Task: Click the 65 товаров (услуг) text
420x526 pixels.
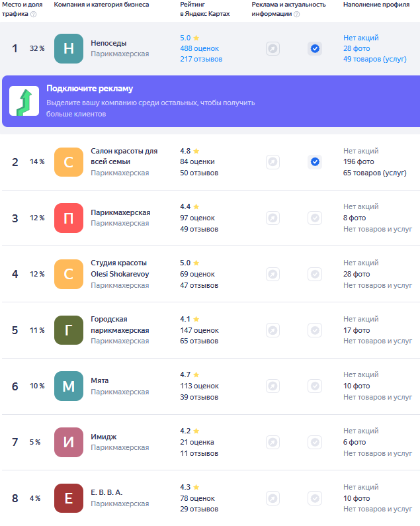Action: [x=375, y=173]
